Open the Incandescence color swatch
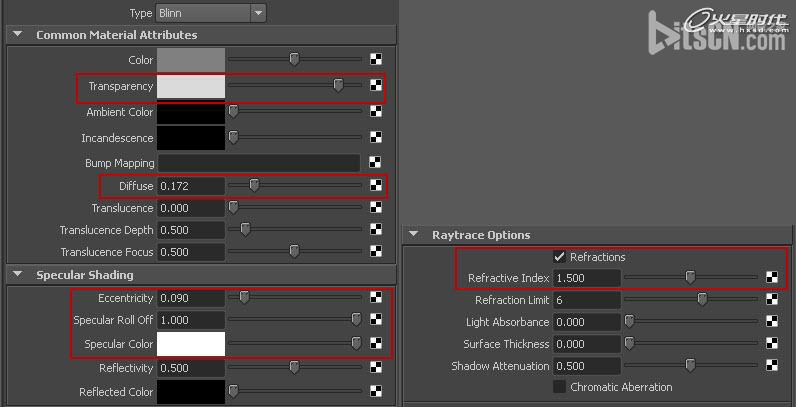This screenshot has width=796, height=407. point(191,138)
